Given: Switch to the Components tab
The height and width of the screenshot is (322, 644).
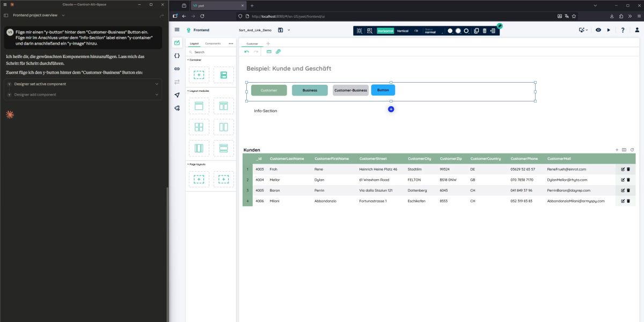Looking at the screenshot, I should [213, 42].
